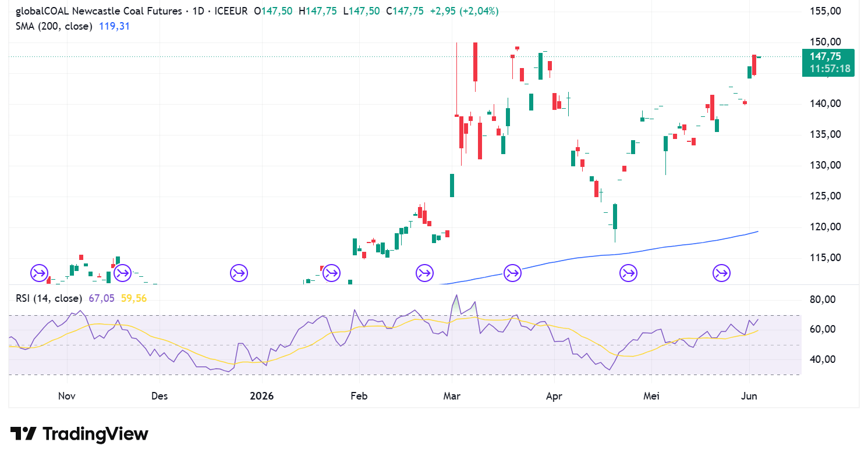Select the rollover marker in late May
The width and height of the screenshot is (868, 460).
[722, 272]
